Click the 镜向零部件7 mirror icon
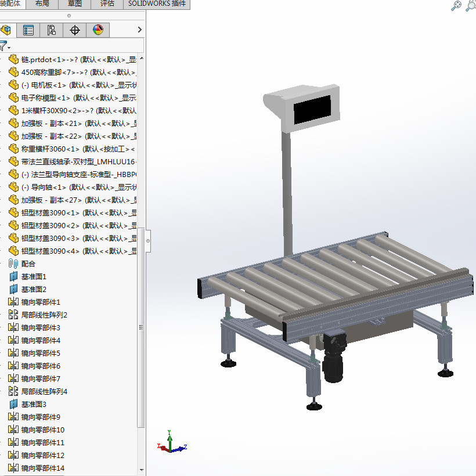Screen dimensions: 476x476 click(x=13, y=378)
